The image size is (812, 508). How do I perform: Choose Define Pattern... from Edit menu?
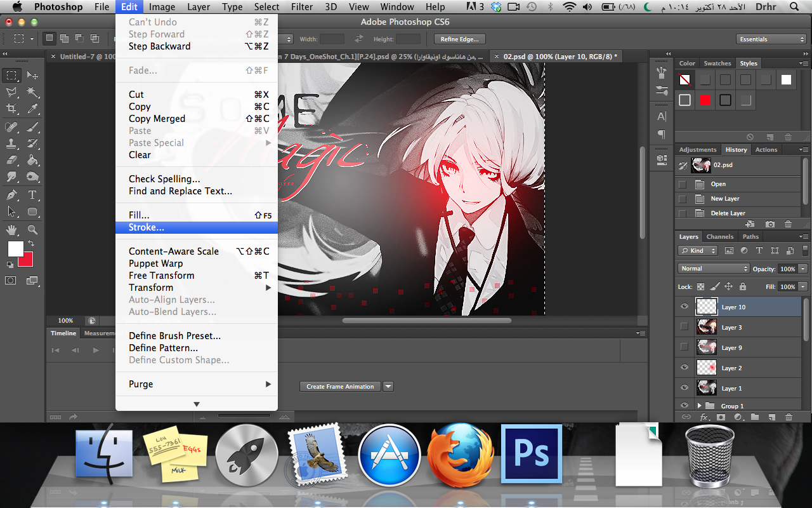pos(197,348)
